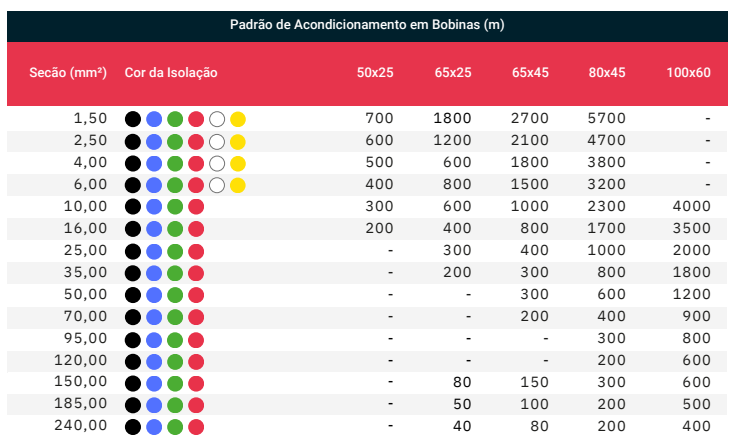Screen dimensions: 736x441
Task: Click red swatch for section 10,00
Action: pyautogui.click(x=196, y=206)
